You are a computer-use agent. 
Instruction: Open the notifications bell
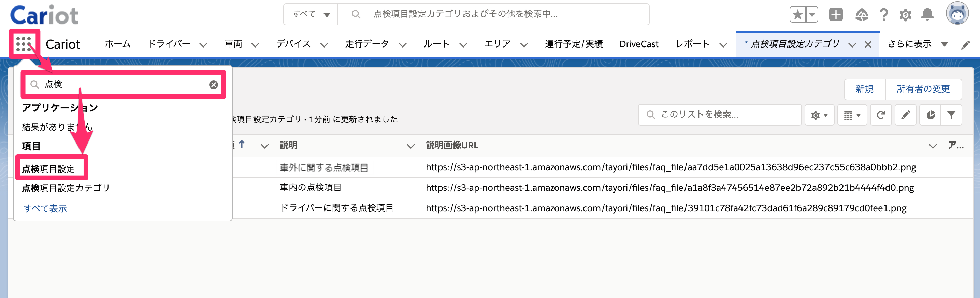pos(927,15)
